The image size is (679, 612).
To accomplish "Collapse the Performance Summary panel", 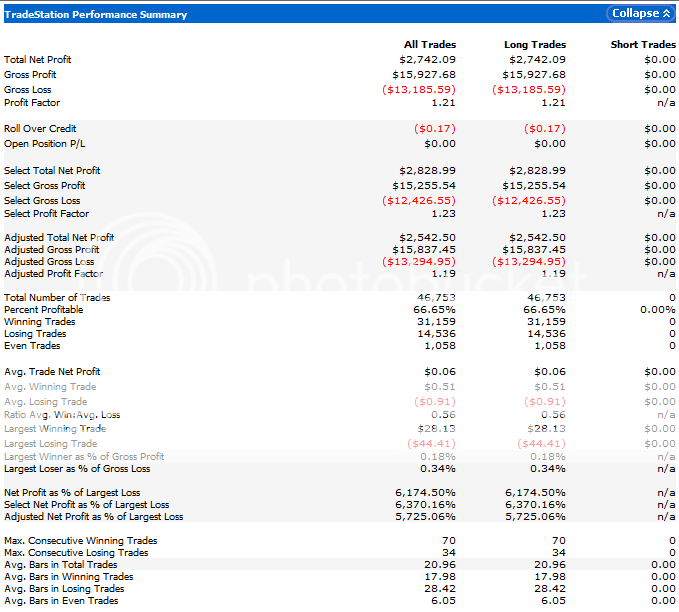I will (x=635, y=14).
